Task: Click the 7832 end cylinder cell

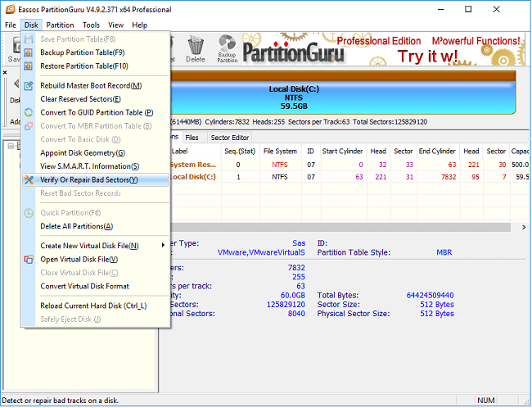Action: tap(449, 177)
